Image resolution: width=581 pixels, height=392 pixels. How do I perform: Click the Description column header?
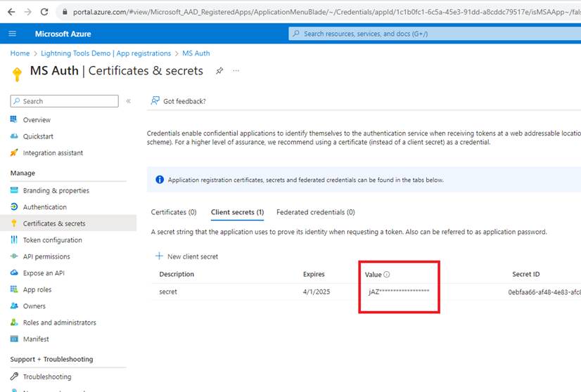tap(177, 274)
